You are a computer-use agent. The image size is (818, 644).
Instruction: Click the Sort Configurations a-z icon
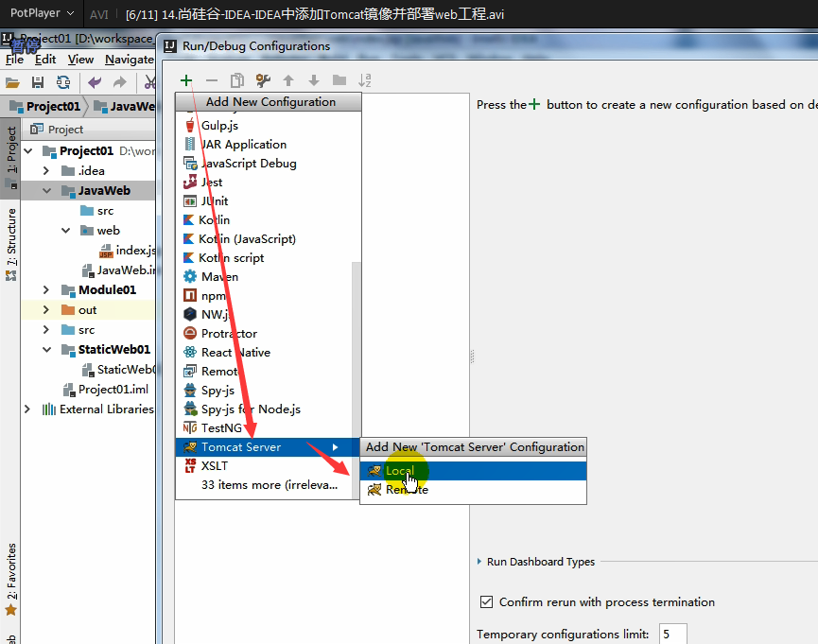(x=365, y=80)
